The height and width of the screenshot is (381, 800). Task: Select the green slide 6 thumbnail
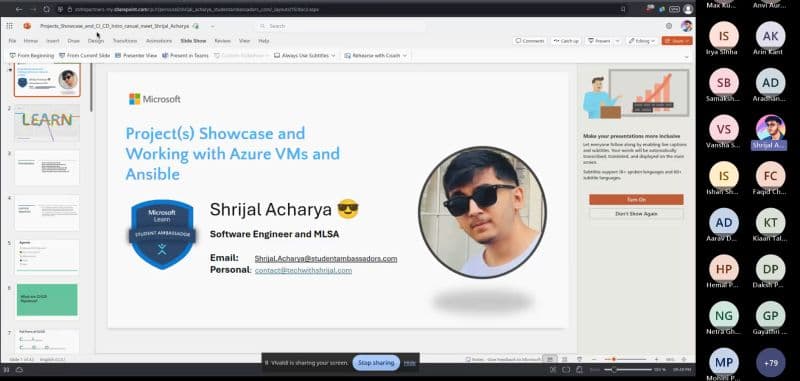tap(47, 300)
